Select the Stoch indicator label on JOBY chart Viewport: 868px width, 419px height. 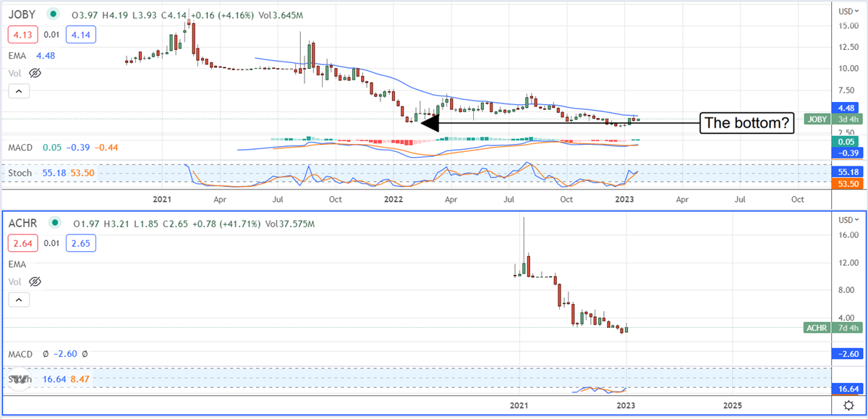click(x=20, y=173)
